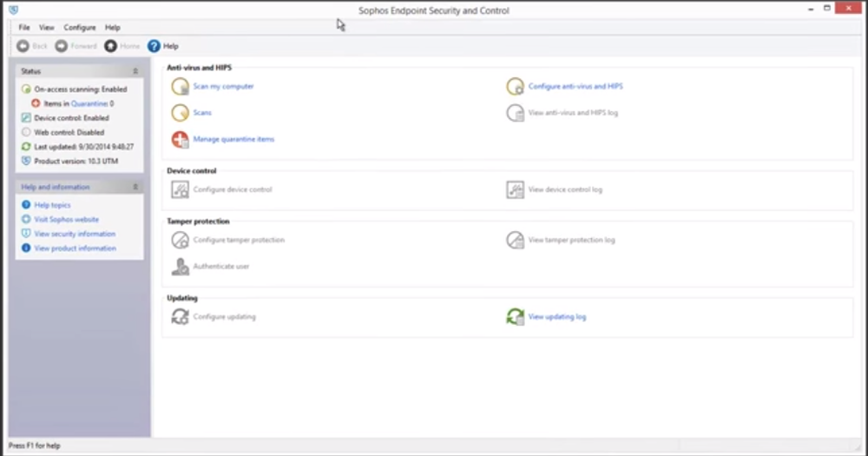
Task: Click the View tamper protection log icon
Action: (515, 240)
